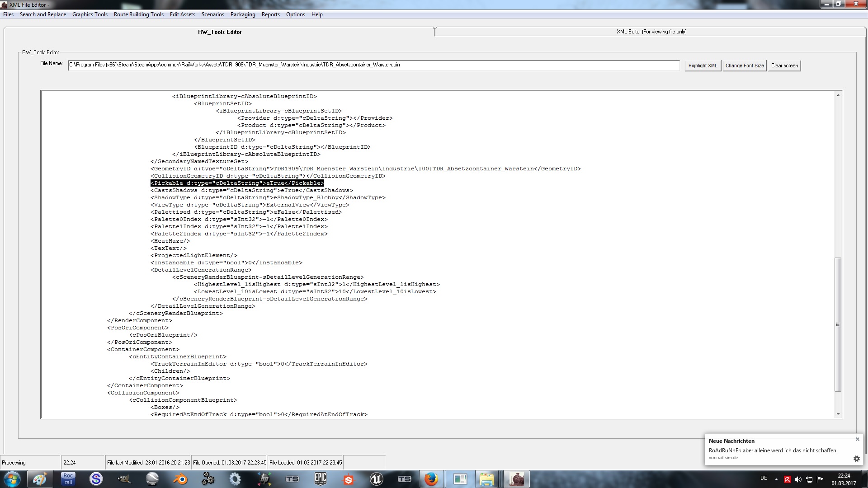Open the Search and Replace menu

(x=43, y=14)
